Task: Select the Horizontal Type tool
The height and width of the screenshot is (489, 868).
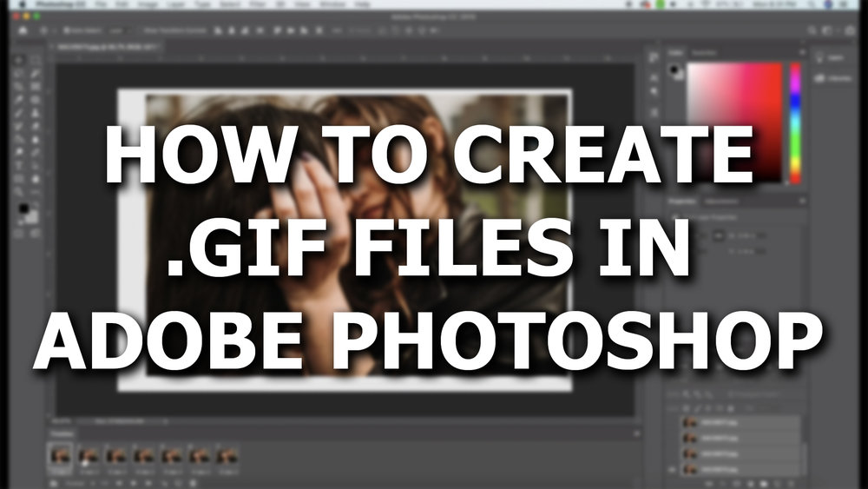Action: (19, 166)
